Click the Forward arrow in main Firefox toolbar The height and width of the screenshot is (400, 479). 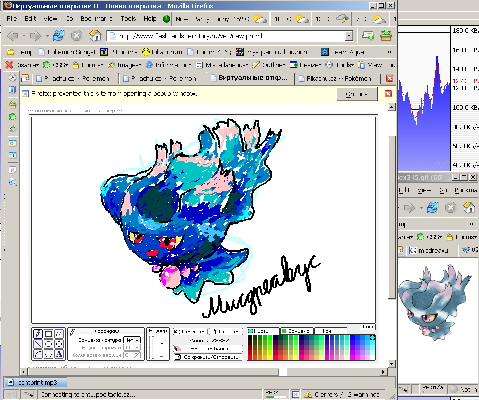click(x=35, y=36)
